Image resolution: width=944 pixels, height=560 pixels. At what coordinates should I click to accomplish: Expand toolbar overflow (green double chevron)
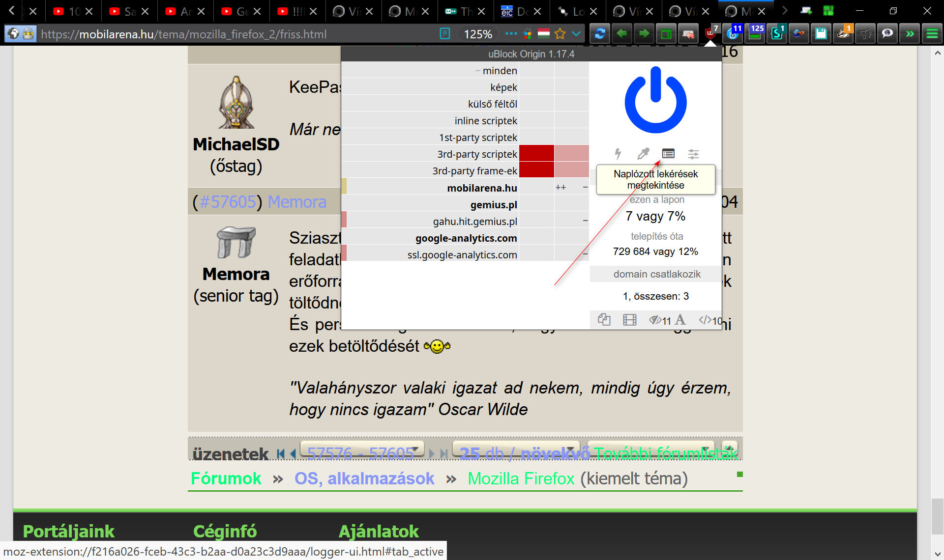[910, 34]
